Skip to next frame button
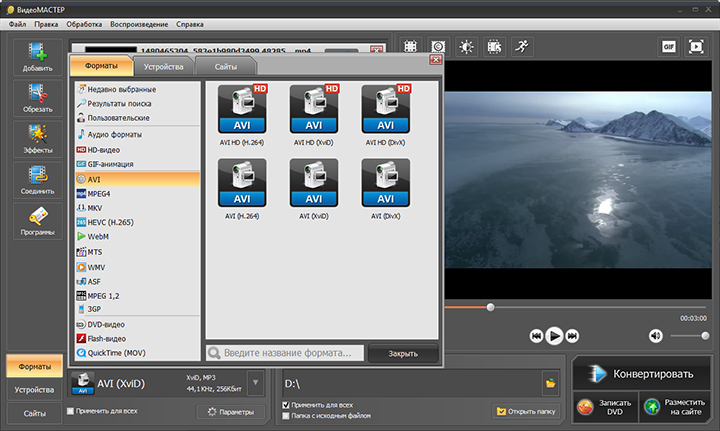 (572, 336)
